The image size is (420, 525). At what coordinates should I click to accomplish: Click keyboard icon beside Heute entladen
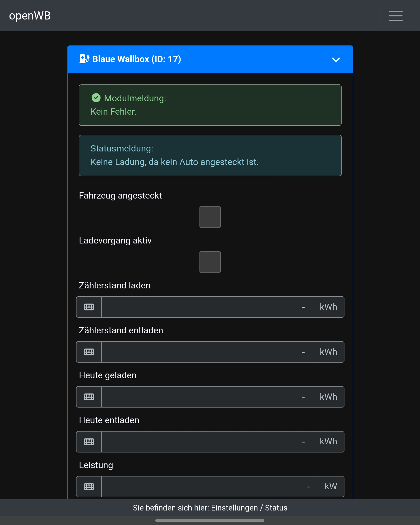tap(89, 442)
